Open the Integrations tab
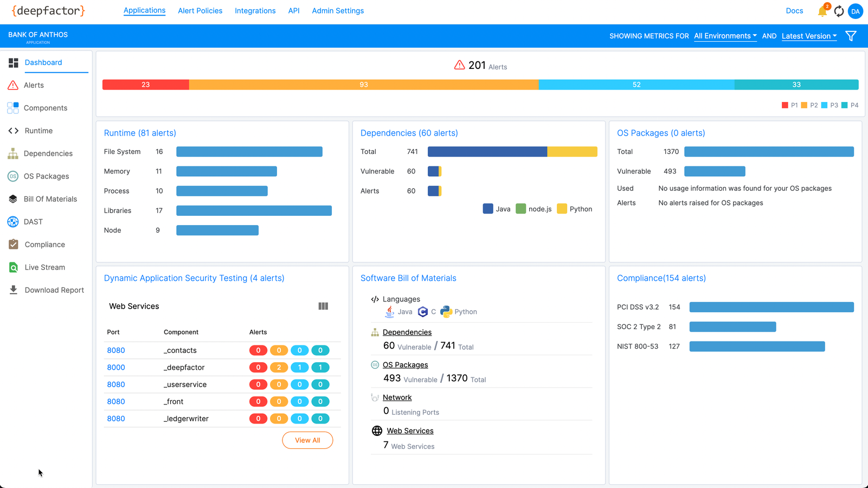Screen dimensions: 868x488 click(x=255, y=11)
